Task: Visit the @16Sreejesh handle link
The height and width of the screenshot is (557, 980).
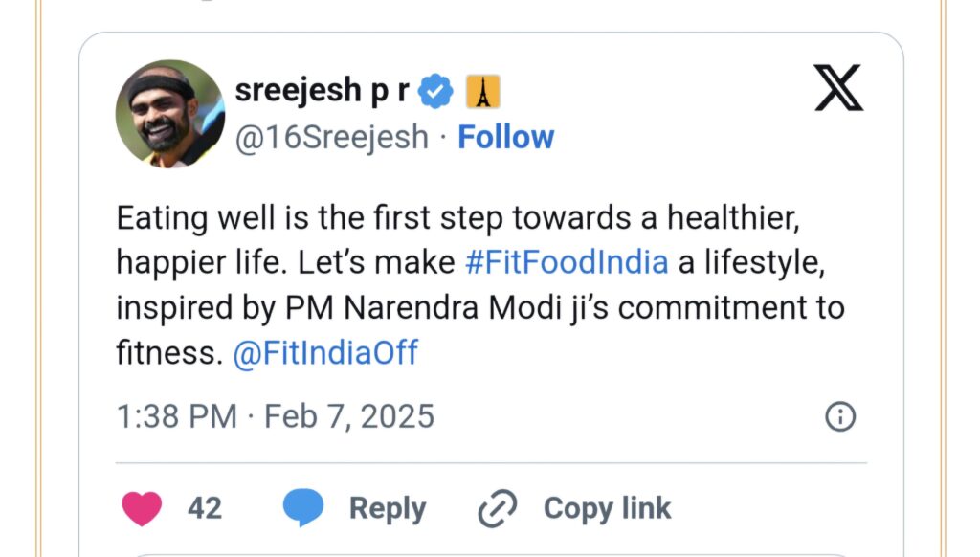Action: click(331, 138)
